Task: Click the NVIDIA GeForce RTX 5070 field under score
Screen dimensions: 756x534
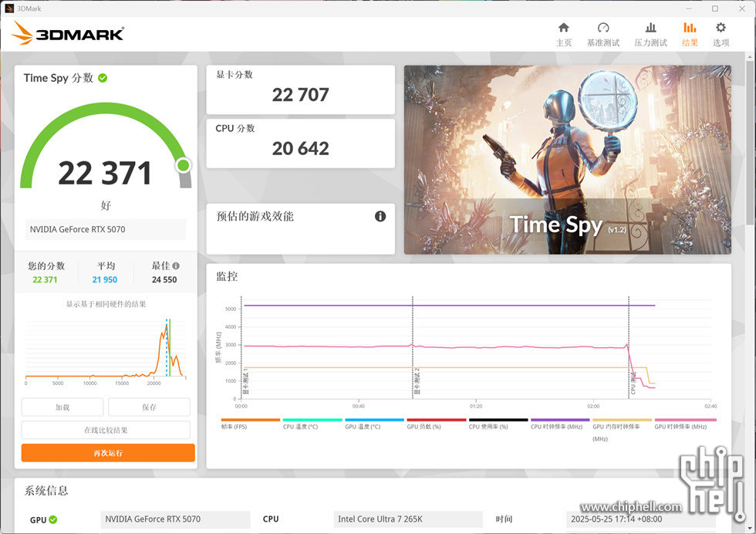Action: [106, 230]
